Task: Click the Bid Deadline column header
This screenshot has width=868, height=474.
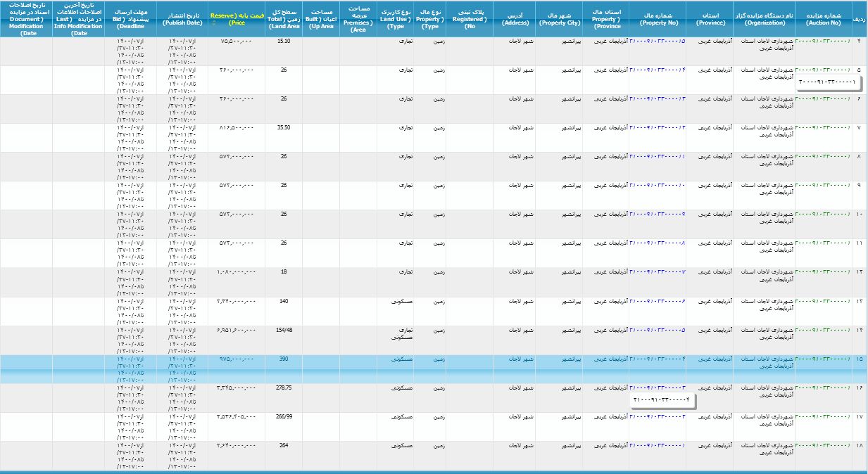Action: tap(130, 19)
